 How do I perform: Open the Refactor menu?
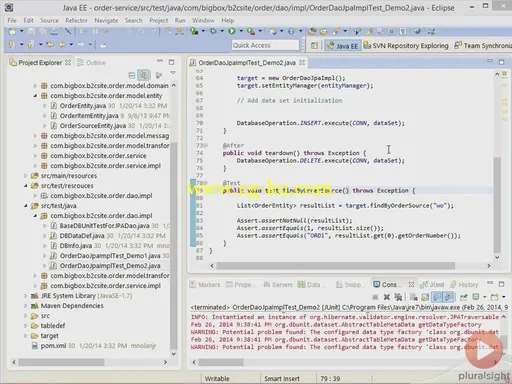click(x=76, y=20)
